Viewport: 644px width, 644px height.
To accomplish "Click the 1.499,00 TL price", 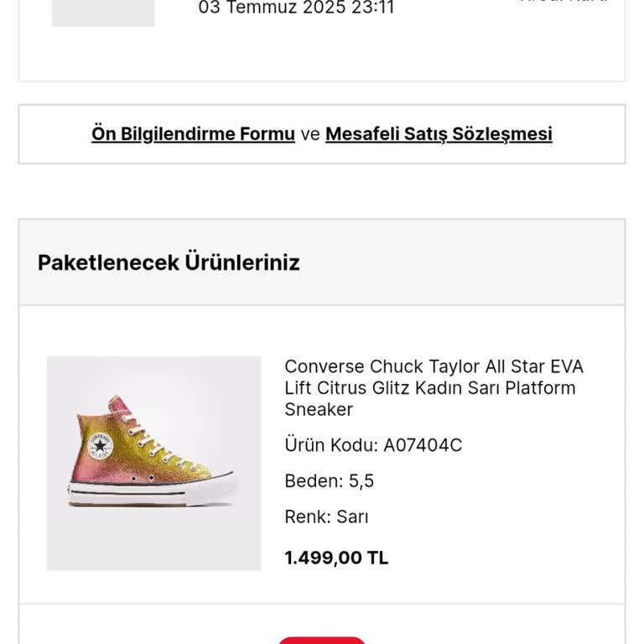I will [x=336, y=558].
